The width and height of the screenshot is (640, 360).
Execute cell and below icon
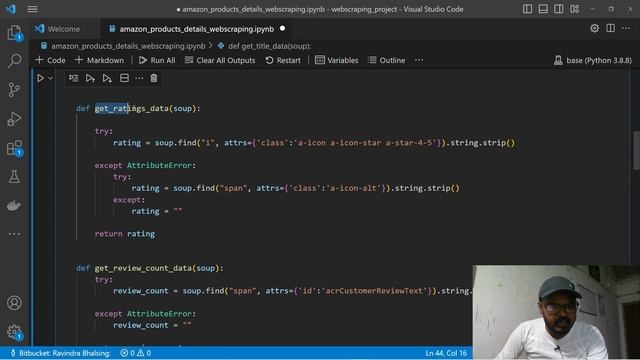tap(107, 78)
